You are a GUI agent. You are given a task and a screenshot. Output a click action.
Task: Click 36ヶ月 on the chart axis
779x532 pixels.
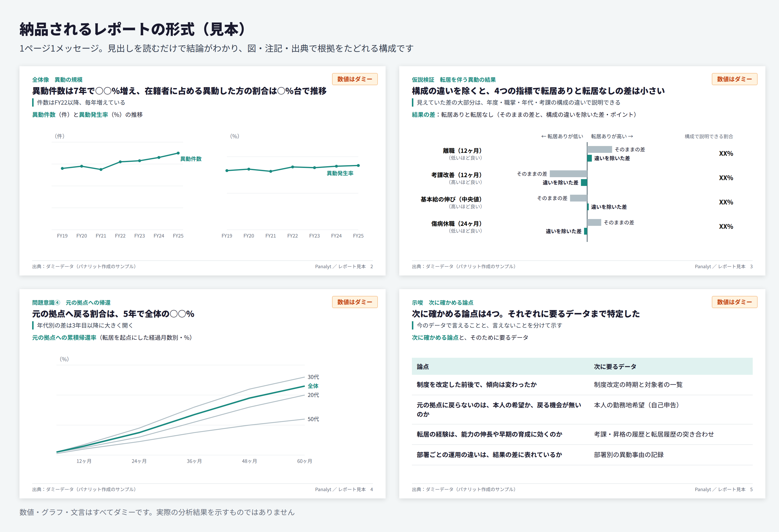[195, 461]
